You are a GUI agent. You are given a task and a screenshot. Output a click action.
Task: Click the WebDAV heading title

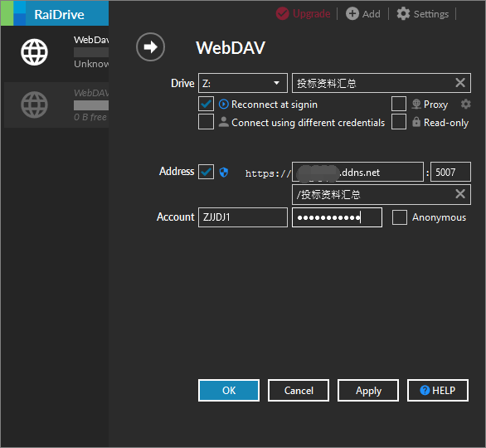click(231, 48)
